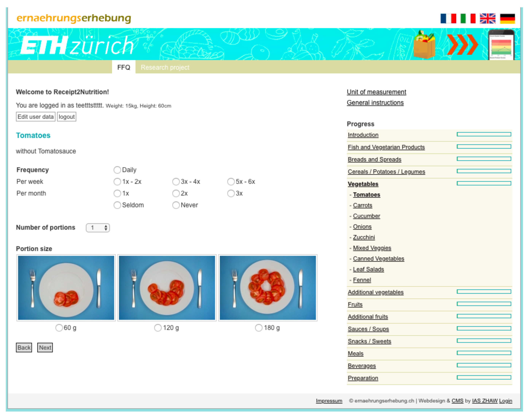The image size is (532, 416).
Task: Select 1x per month option
Action: (117, 193)
